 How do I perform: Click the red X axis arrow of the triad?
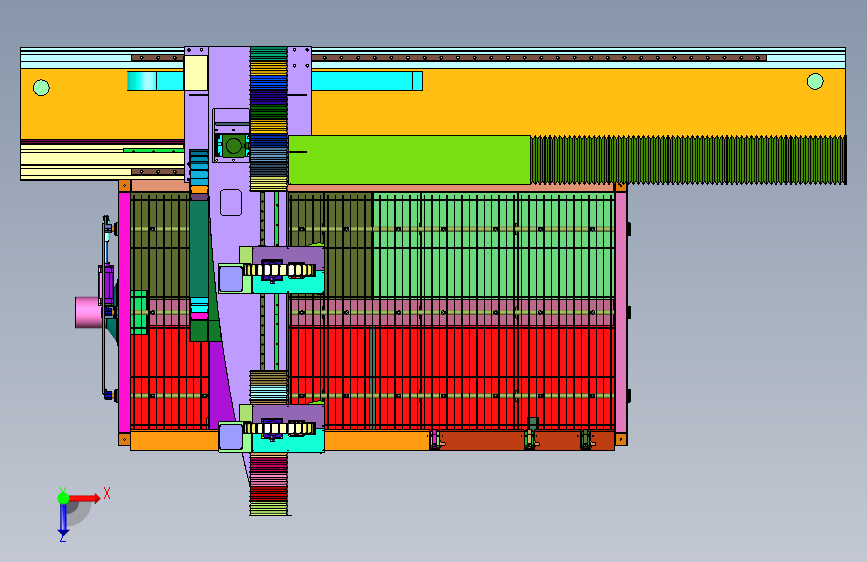pos(85,498)
